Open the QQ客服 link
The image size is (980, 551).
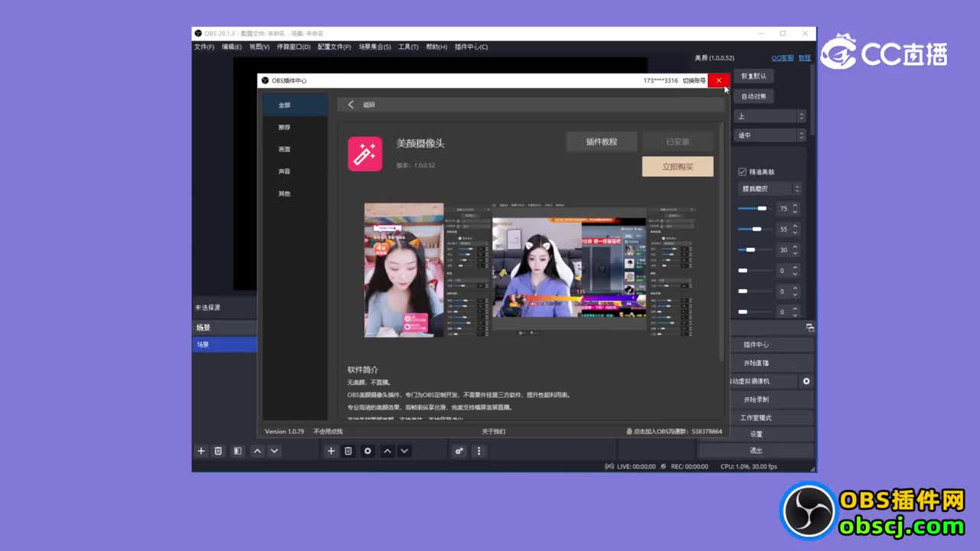[x=782, y=58]
